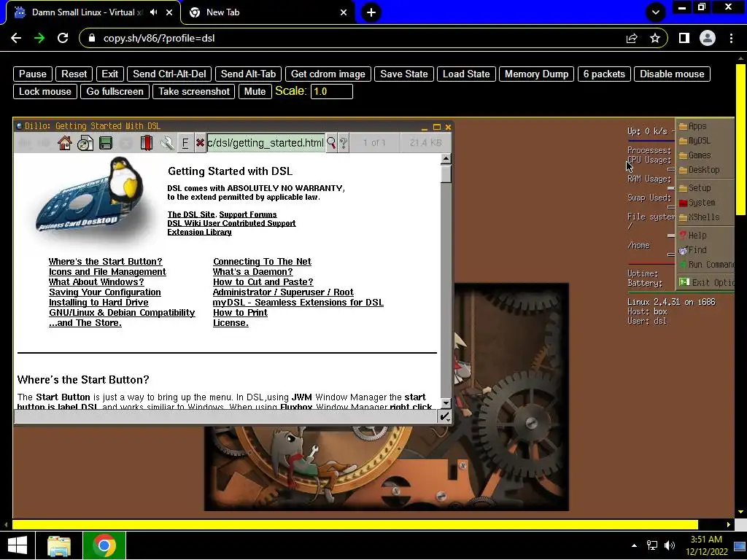
Task: Click the Dillo URL address field
Action: coord(266,143)
